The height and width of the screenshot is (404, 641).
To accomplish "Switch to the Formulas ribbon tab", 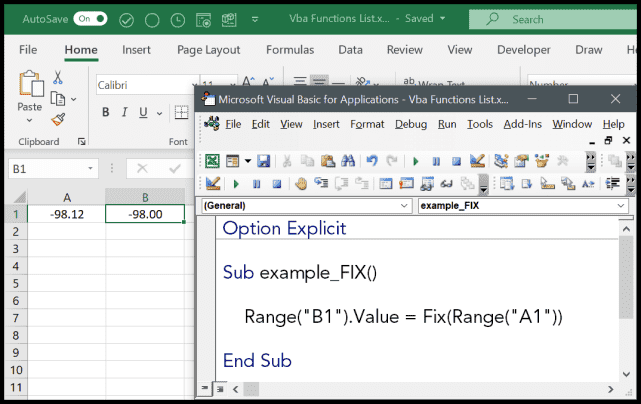I will 289,49.
